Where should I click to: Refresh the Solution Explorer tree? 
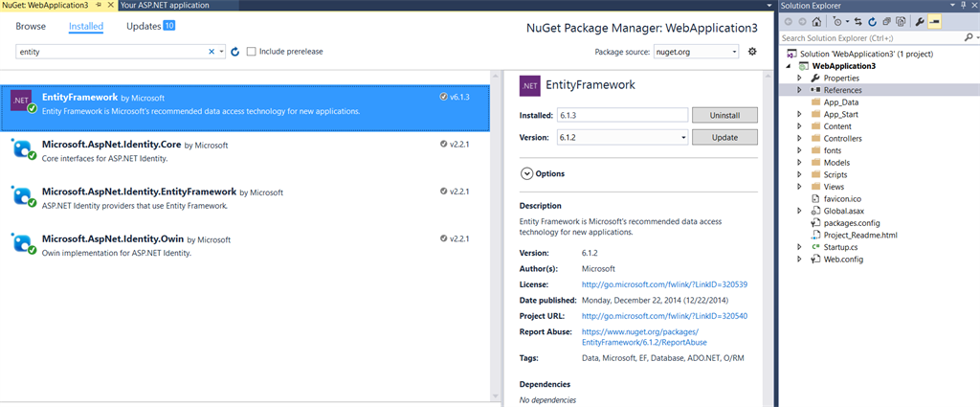874,21
